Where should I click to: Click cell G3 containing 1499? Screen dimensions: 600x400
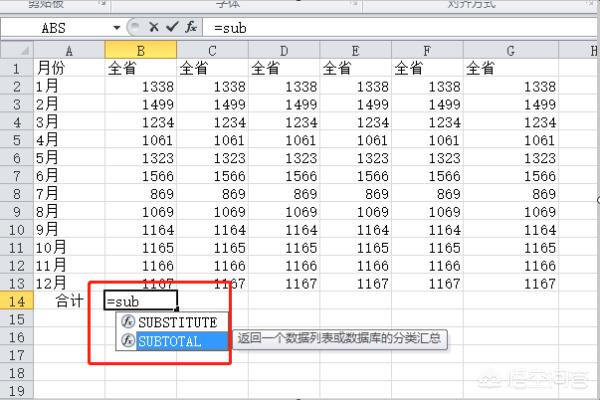pos(510,104)
